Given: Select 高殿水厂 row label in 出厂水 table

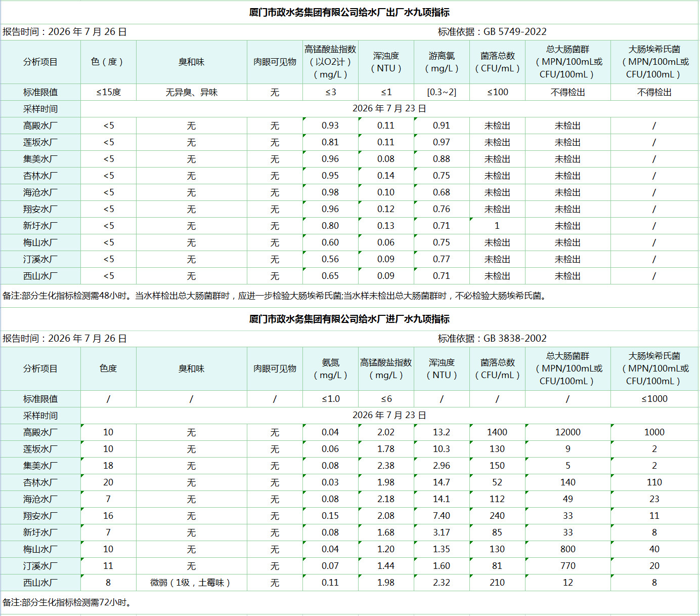Looking at the screenshot, I should 40,126.
